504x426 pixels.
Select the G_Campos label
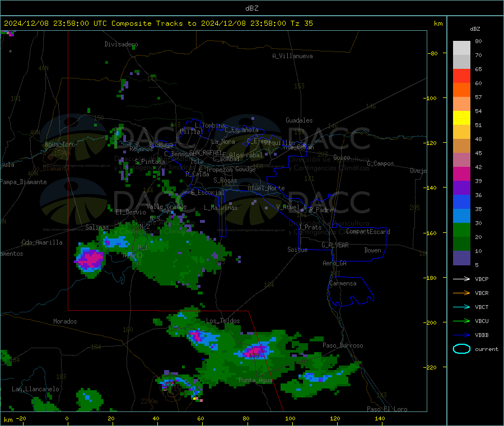point(381,163)
